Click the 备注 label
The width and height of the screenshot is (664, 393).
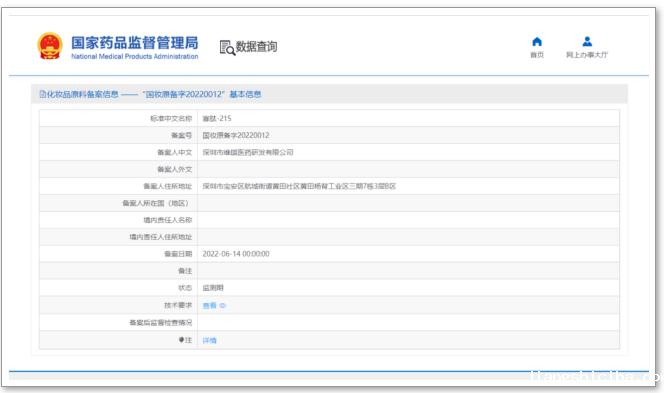click(x=185, y=271)
